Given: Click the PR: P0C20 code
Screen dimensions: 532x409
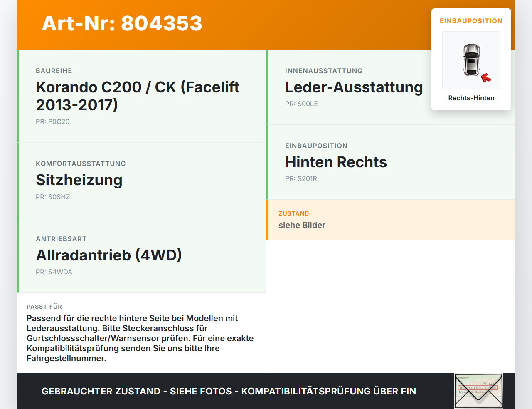Looking at the screenshot, I should [x=53, y=121].
